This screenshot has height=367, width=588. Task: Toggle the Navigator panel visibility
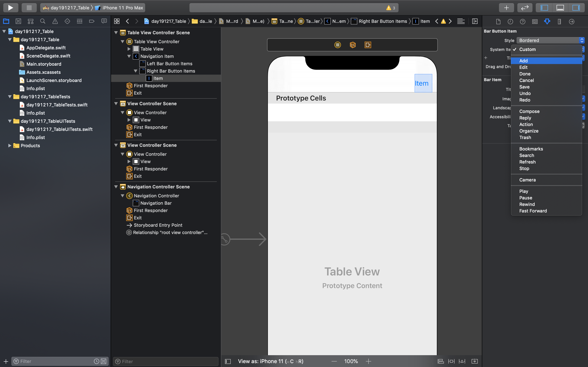tap(544, 8)
